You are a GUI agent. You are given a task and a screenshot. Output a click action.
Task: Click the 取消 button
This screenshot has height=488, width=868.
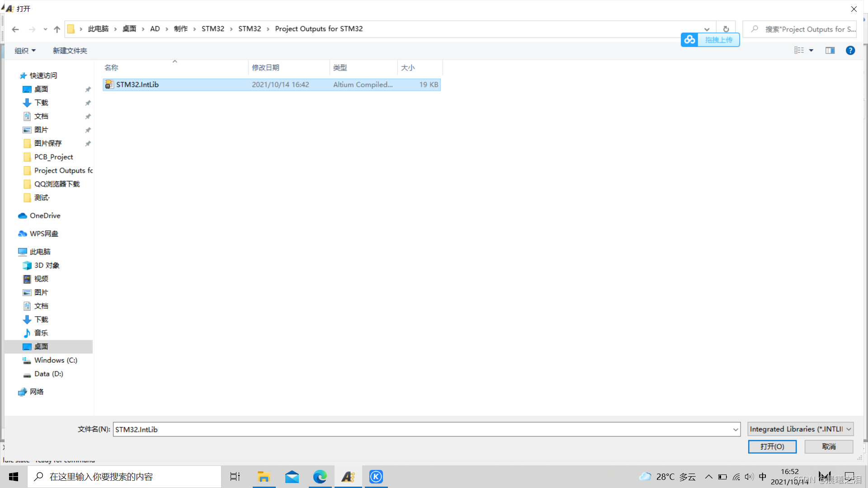coord(829,446)
